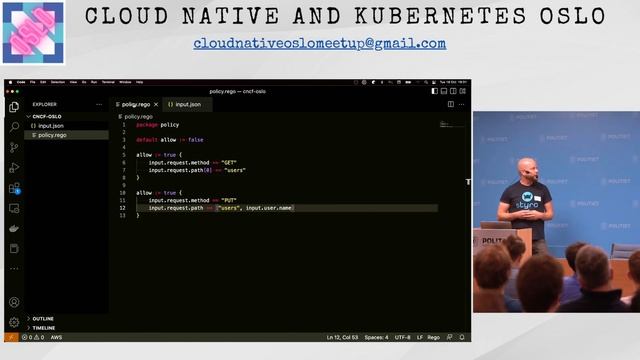This screenshot has width=640, height=360.
Task: Open the Manage gear icon
Action: point(14,322)
